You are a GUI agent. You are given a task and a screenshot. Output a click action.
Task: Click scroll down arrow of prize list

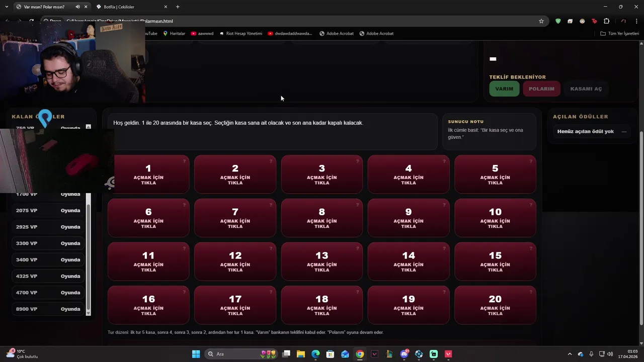pyautogui.click(x=89, y=313)
